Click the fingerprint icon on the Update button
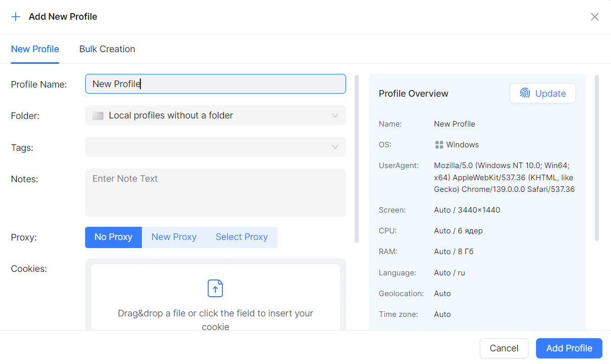The width and height of the screenshot is (611, 364). [524, 93]
